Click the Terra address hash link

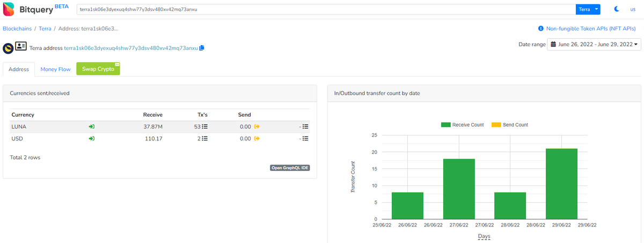[x=130, y=48]
